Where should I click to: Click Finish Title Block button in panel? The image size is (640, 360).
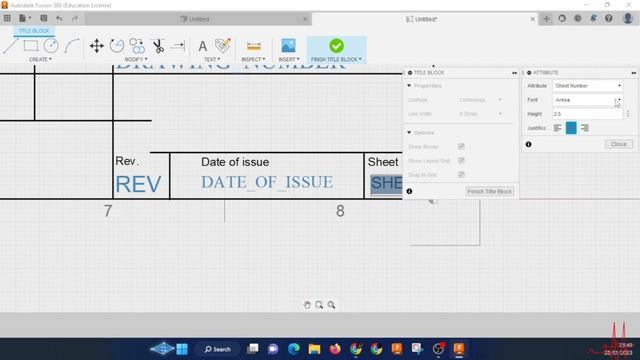490,191
